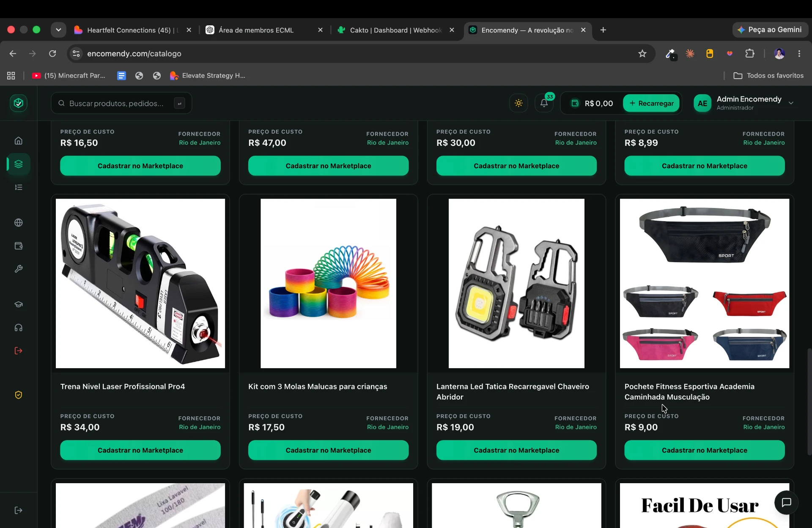Open notifications bell with 33 badge
The height and width of the screenshot is (528, 812).
[x=544, y=103]
